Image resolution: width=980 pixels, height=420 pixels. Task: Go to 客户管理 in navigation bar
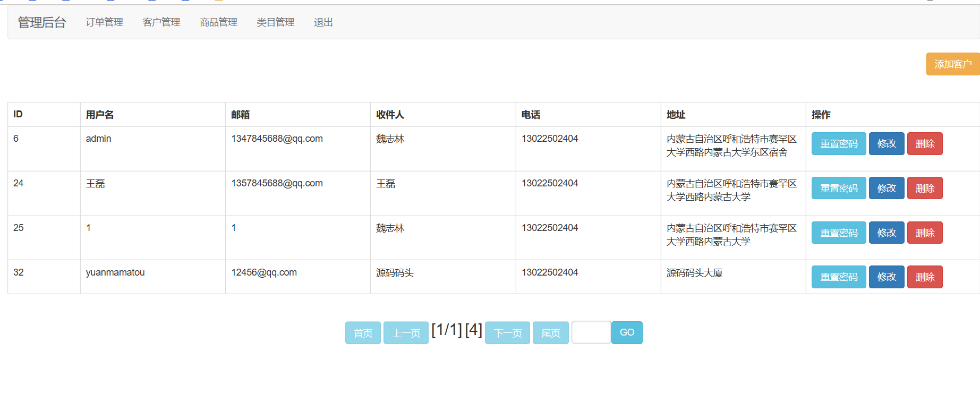tap(161, 22)
